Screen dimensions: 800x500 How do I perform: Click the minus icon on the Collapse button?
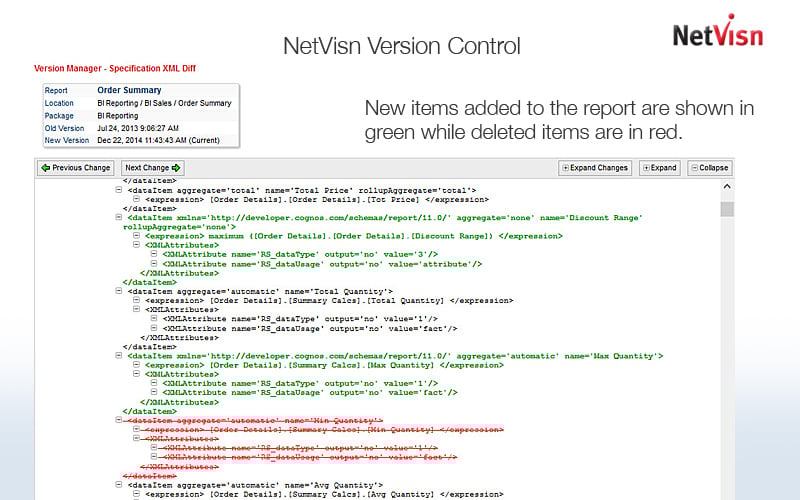point(694,168)
